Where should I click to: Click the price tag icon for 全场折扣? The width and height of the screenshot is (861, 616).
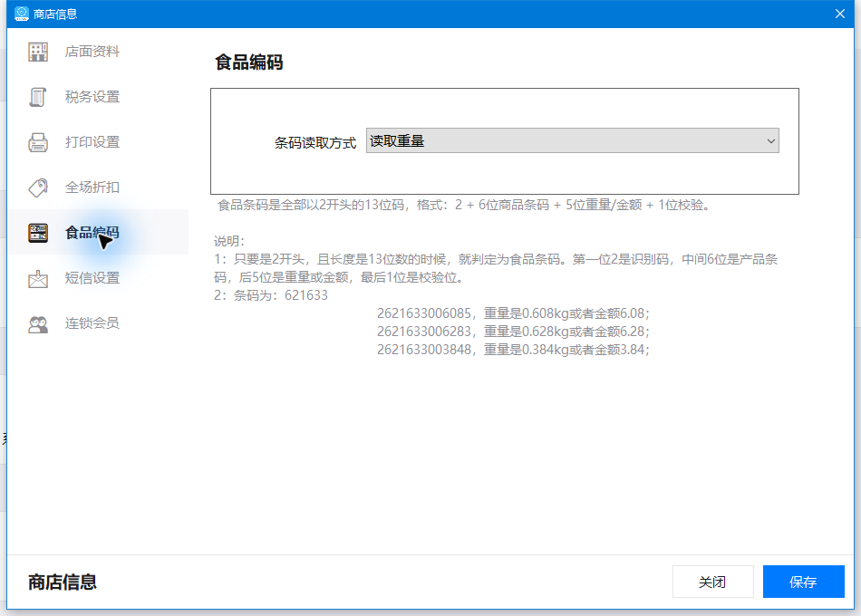pos(38,188)
